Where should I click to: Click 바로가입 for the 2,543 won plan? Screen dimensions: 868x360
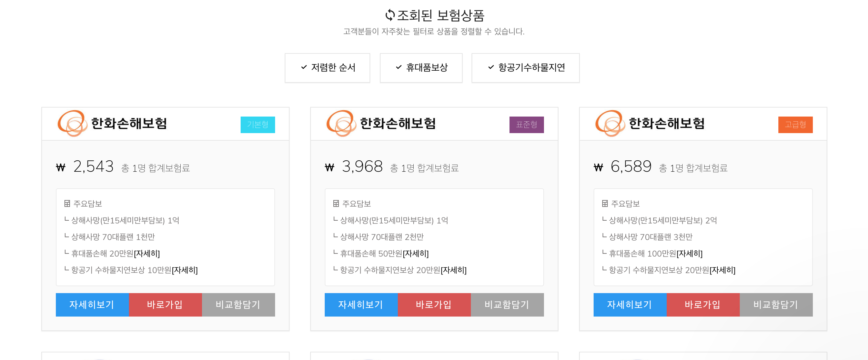coord(165,304)
